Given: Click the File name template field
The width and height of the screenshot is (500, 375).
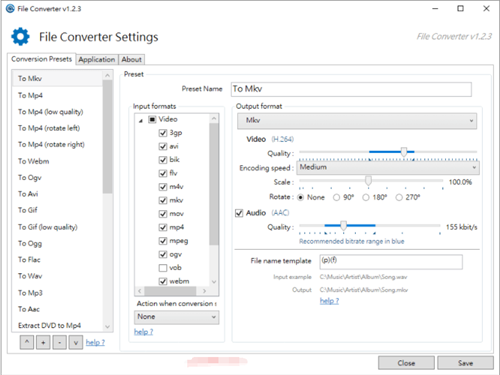Looking at the screenshot, I should [x=391, y=262].
